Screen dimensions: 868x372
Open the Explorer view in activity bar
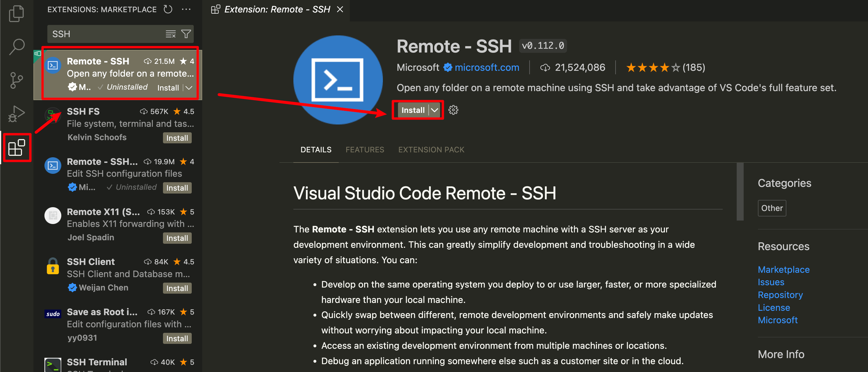coord(16,14)
